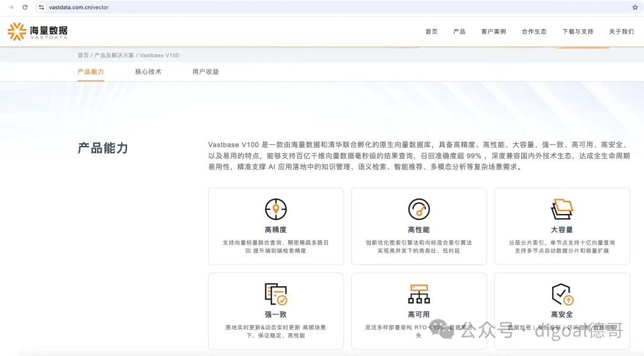The image size is (644, 356).
Task: Open the 合作生态 navigation item
Action: pyautogui.click(x=534, y=32)
